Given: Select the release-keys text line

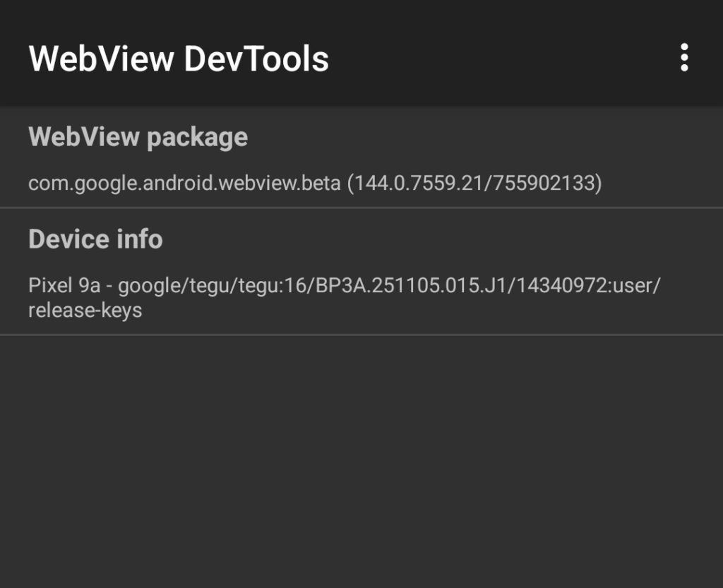Looking at the screenshot, I should [x=85, y=310].
